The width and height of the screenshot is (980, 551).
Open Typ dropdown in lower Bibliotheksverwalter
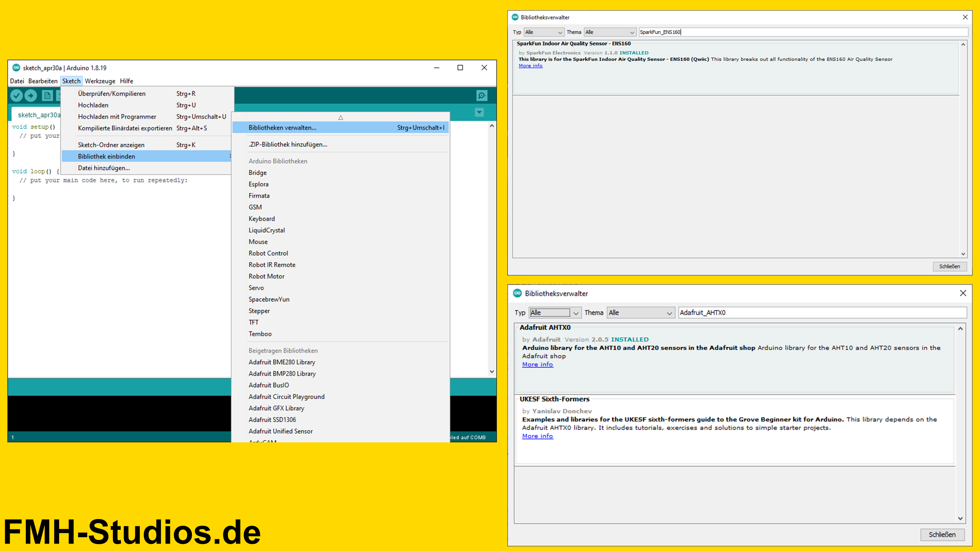[555, 312]
